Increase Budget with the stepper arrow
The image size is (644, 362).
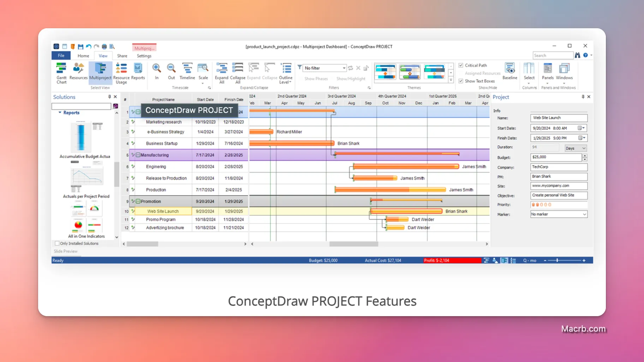[585, 156]
